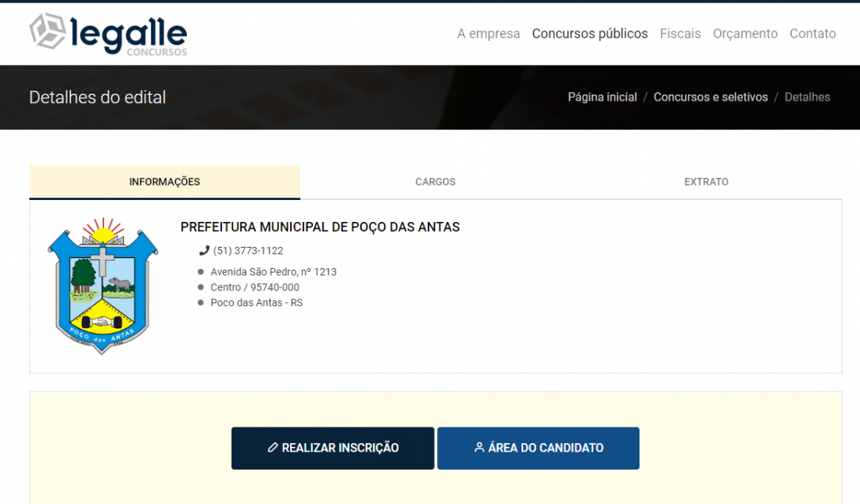Click the user icon on Área do Candidato
The width and height of the screenshot is (860, 504).
[x=479, y=448]
